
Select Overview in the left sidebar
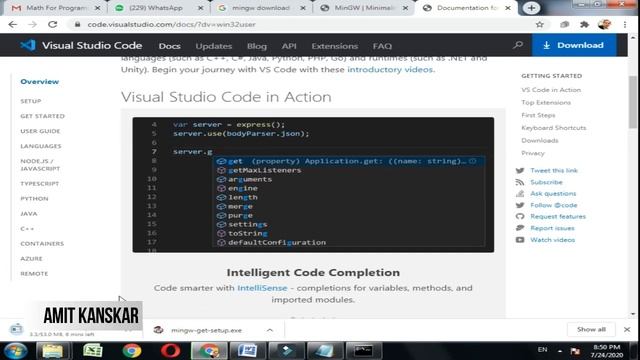[40, 82]
